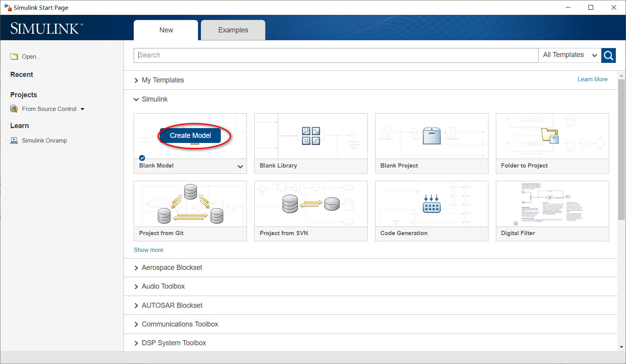Click the Folder to Project label
Viewport: 626px width, 364px height.
[x=524, y=166]
